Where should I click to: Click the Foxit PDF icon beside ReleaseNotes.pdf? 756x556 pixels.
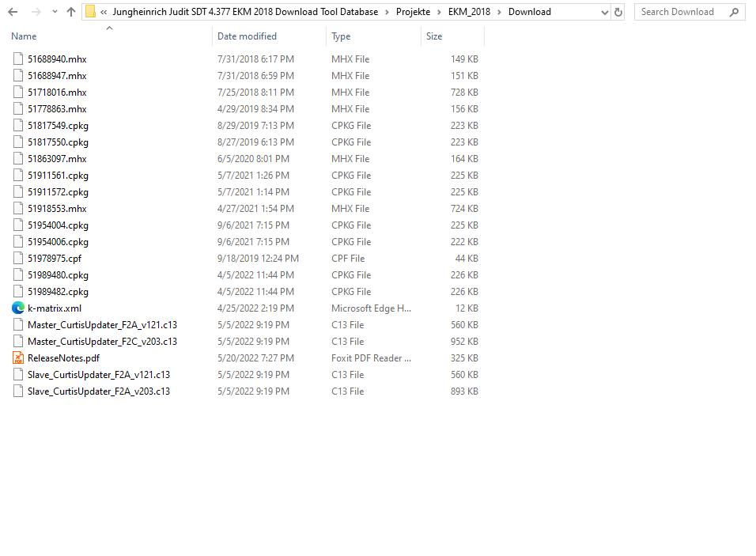coord(17,357)
